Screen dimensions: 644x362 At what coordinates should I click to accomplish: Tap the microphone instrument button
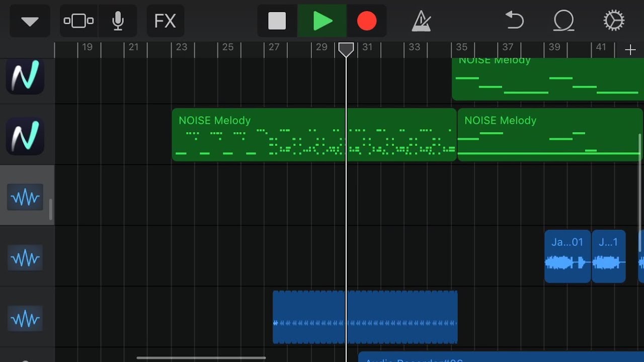tap(118, 21)
